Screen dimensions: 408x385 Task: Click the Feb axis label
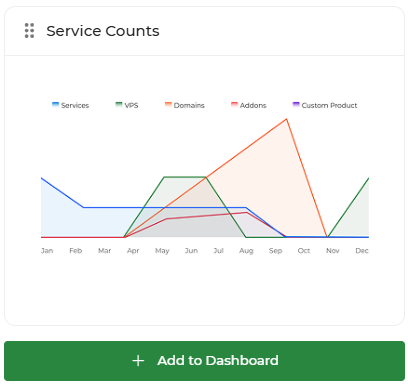[x=76, y=251]
